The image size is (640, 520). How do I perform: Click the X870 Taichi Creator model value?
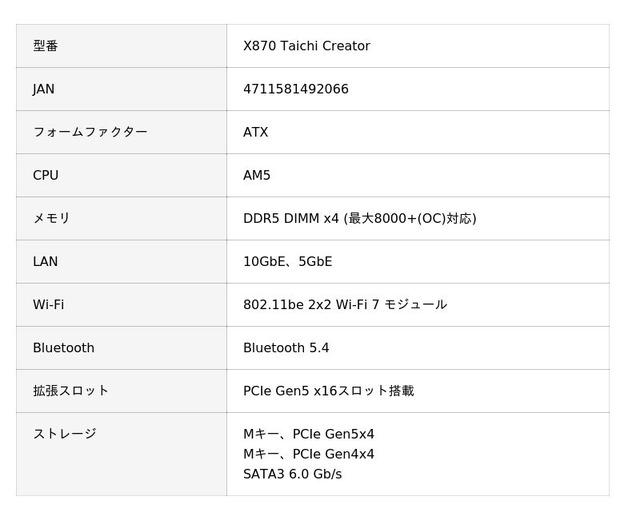click(306, 46)
